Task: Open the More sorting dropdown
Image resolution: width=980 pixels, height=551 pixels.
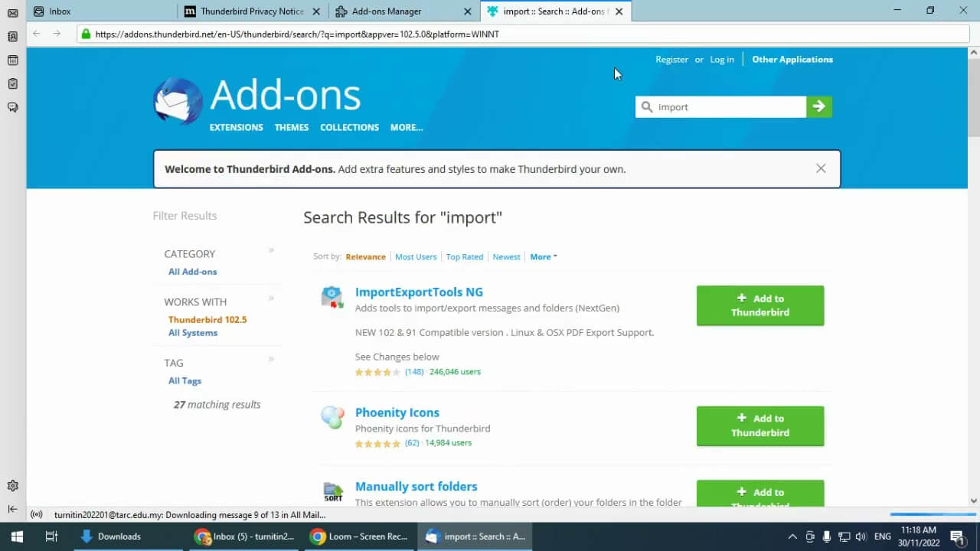Action: [x=542, y=256]
